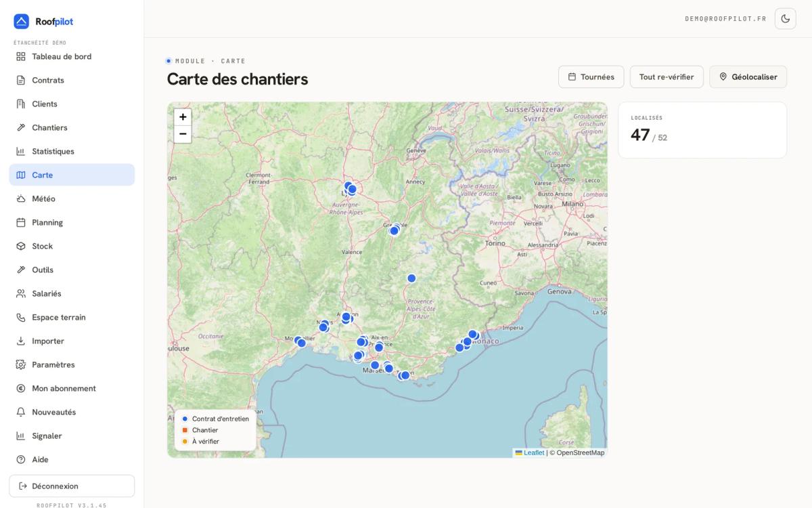This screenshot has height=508, width=812.
Task: Click the Météo cloud icon
Action: point(21,198)
